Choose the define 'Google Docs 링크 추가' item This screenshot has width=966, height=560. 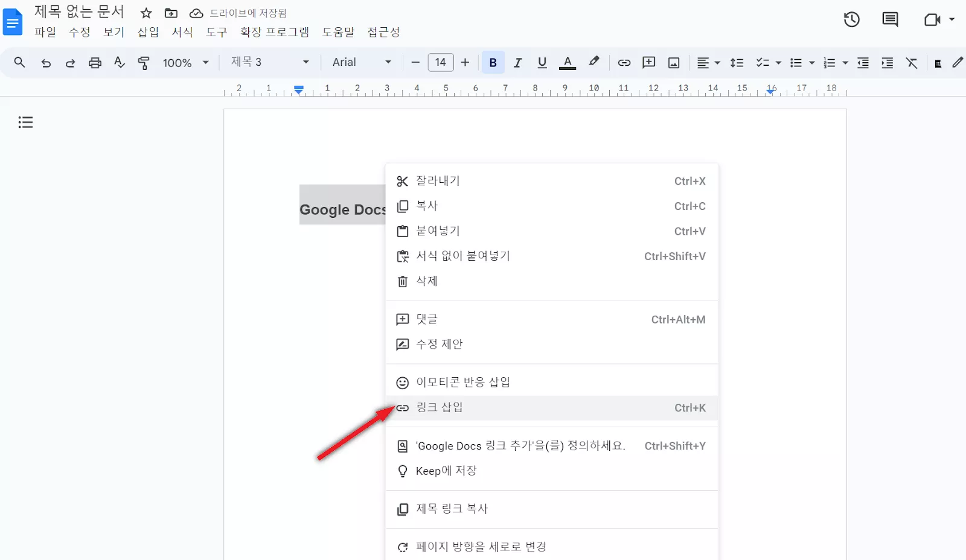click(x=552, y=446)
